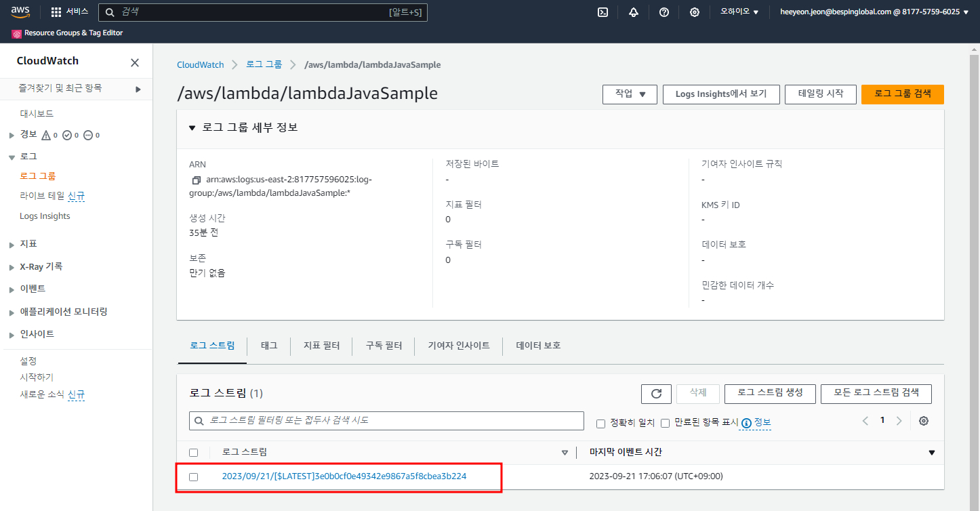Screen dimensions: 980x511
Task: Sort by 마지막 이벤트 시간 column arrow
Action: [x=931, y=453]
